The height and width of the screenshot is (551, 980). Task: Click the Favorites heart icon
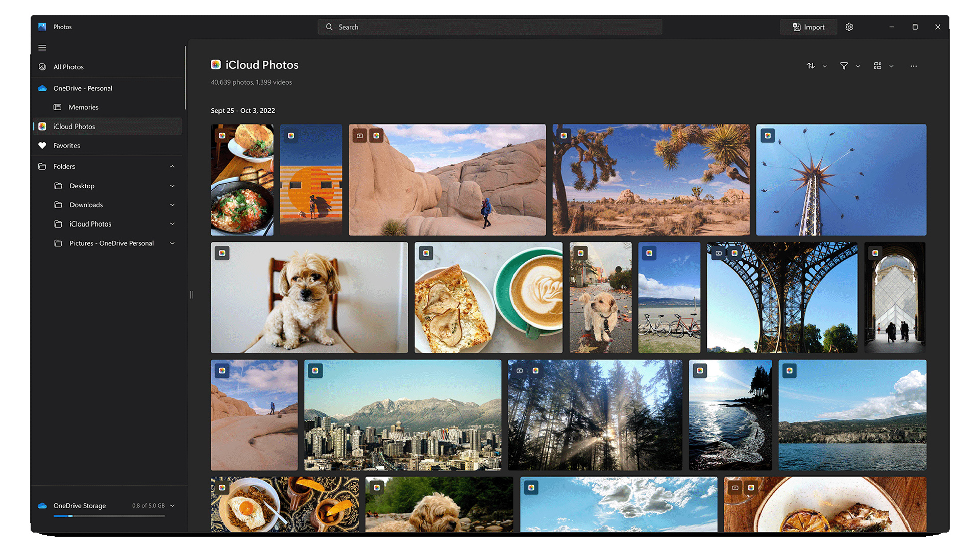44,145
